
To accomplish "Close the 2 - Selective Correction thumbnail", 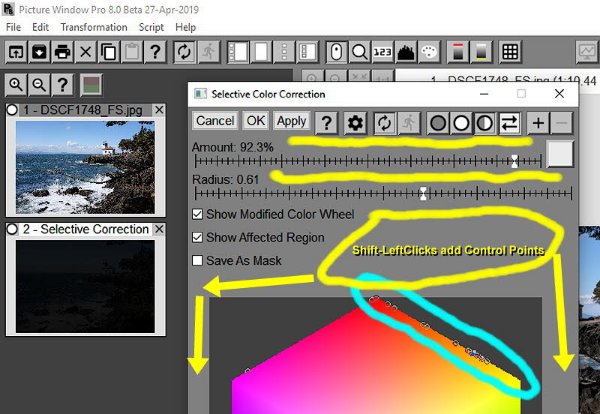I will 159,229.
